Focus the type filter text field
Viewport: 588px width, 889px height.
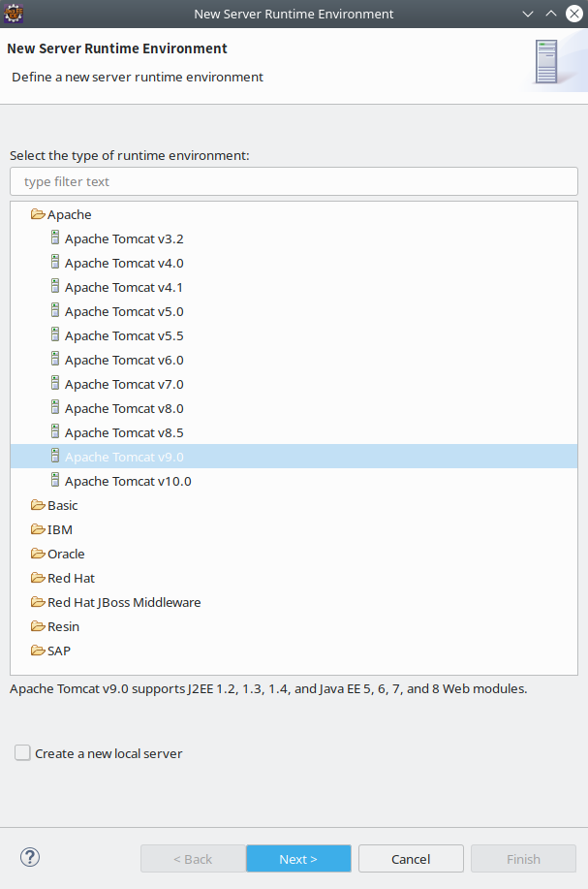click(294, 181)
